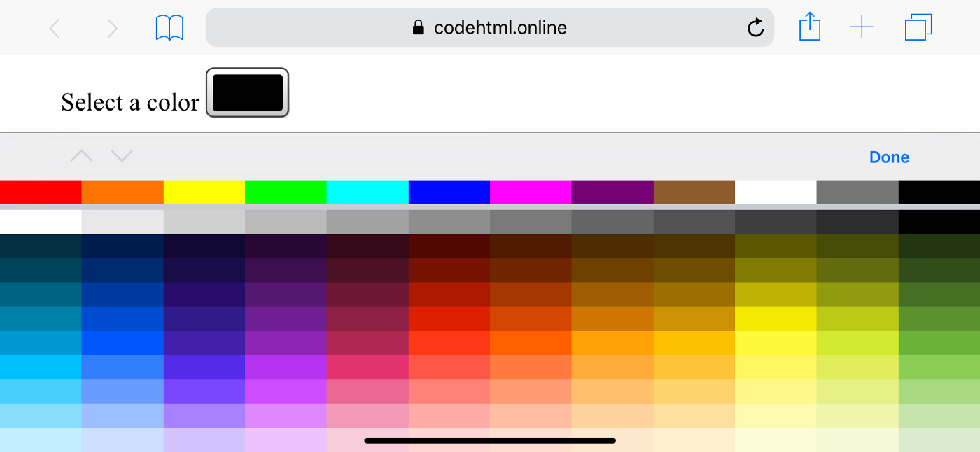This screenshot has width=980, height=452.
Task: Click the codehtml.online address bar
Action: pyautogui.click(x=490, y=28)
